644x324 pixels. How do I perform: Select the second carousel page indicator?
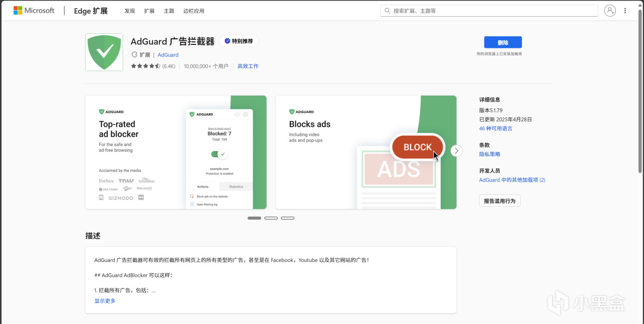[x=271, y=218]
